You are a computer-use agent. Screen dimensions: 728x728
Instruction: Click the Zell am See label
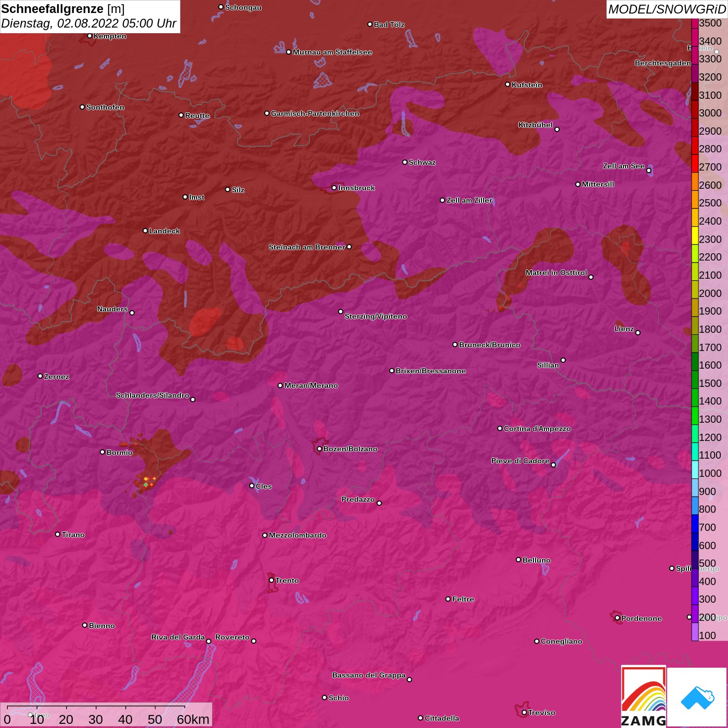coord(624,166)
